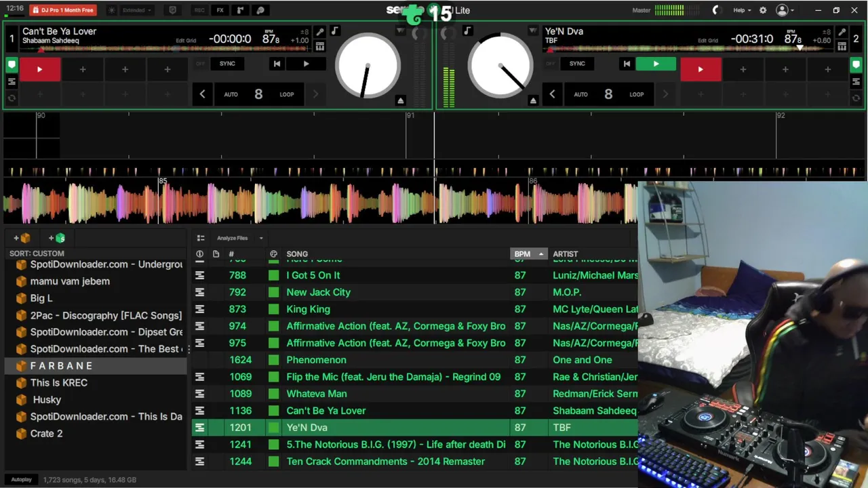Toggle the light/dark theme sun icon
This screenshot has width=868, height=488.
click(112, 10)
